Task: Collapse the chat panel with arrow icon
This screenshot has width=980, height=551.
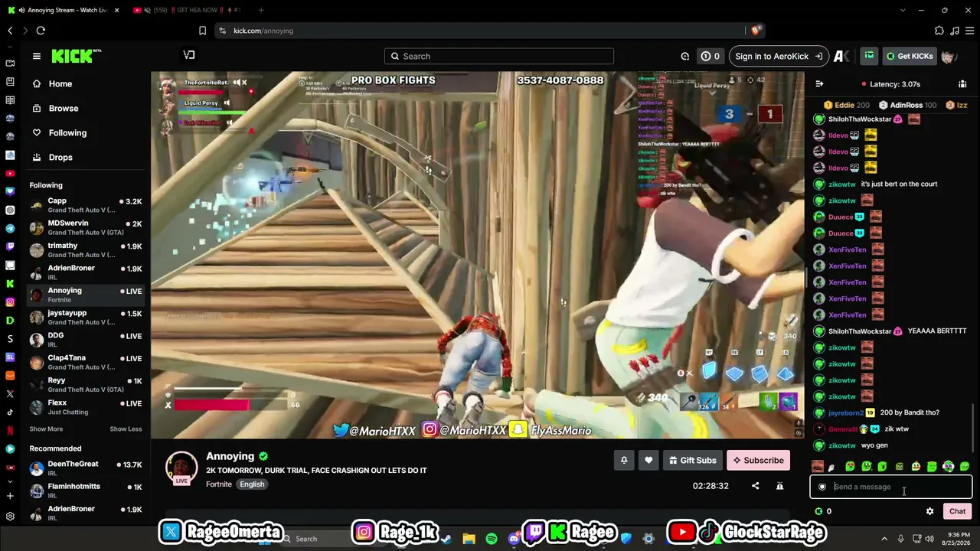Action: (x=819, y=84)
